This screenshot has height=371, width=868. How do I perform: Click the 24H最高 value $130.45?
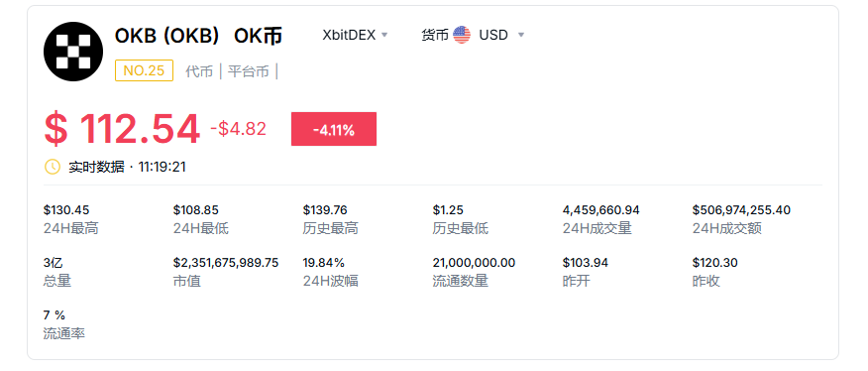(x=66, y=210)
